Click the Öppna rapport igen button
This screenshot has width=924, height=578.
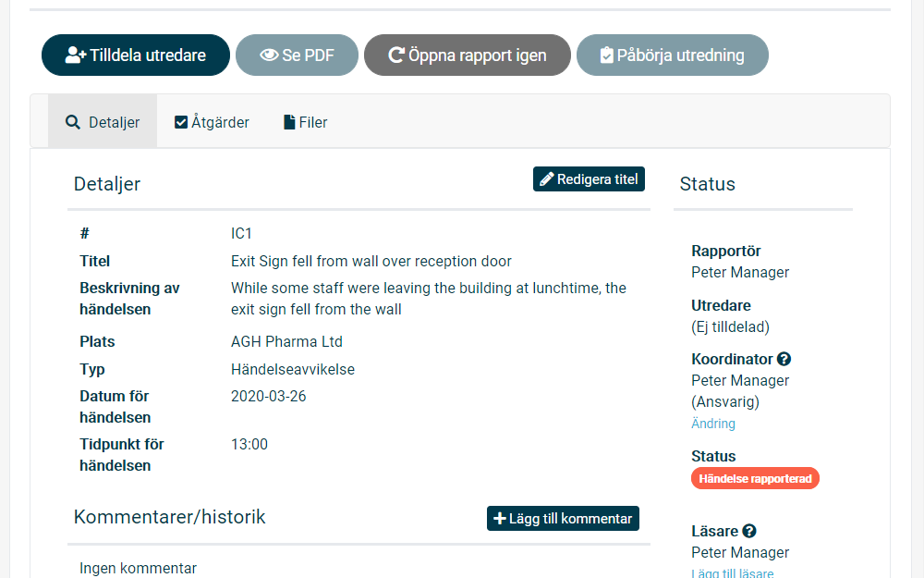pos(467,55)
